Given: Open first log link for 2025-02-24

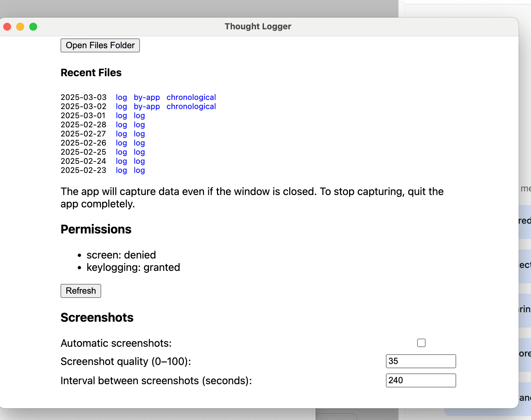Looking at the screenshot, I should click(x=121, y=161).
